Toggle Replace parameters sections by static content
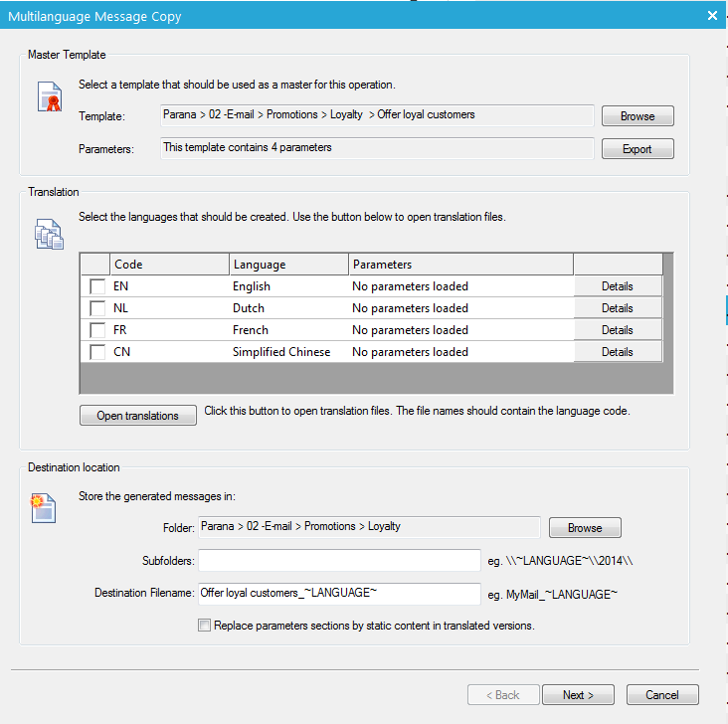728x724 pixels. point(204,626)
